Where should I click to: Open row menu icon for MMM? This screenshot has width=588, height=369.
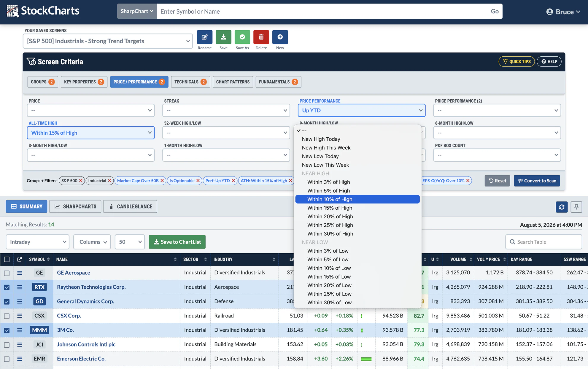(x=20, y=330)
